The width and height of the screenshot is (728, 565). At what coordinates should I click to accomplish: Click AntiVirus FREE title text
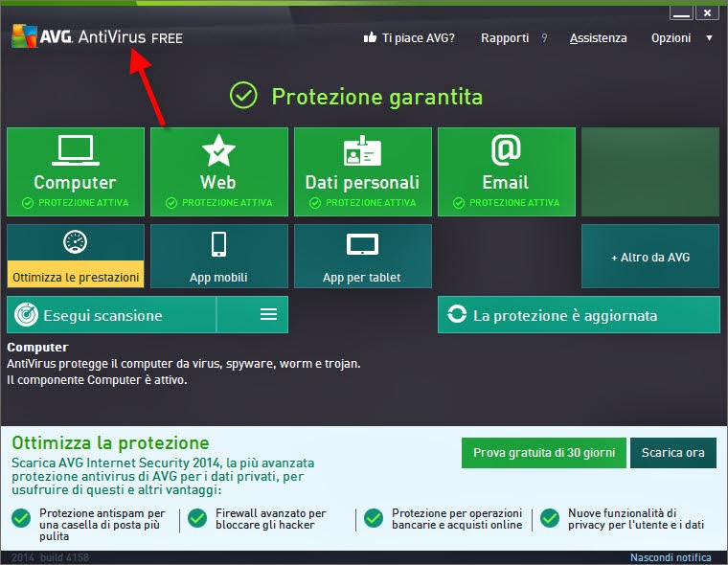tap(130, 37)
